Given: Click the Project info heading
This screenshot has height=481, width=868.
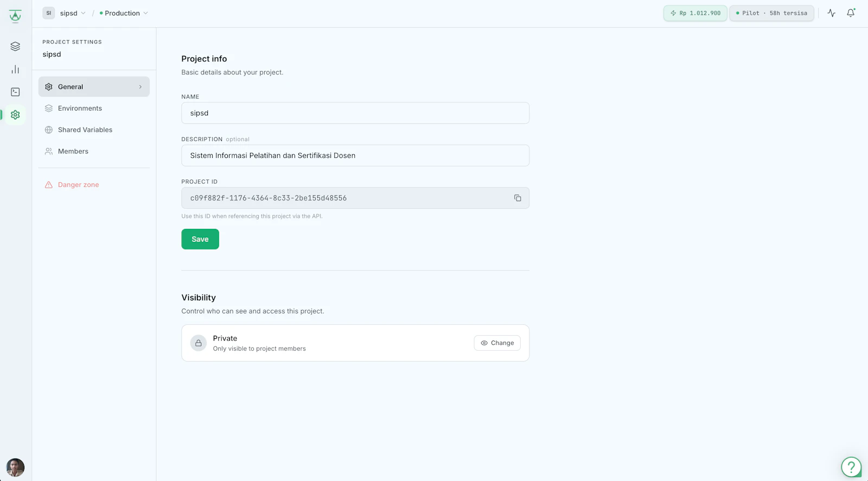Looking at the screenshot, I should (204, 59).
